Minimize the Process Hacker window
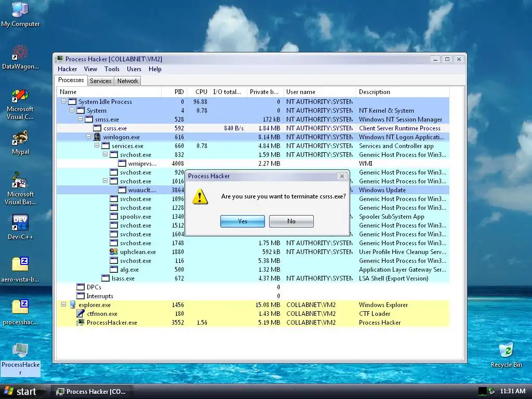 pyautogui.click(x=435, y=59)
